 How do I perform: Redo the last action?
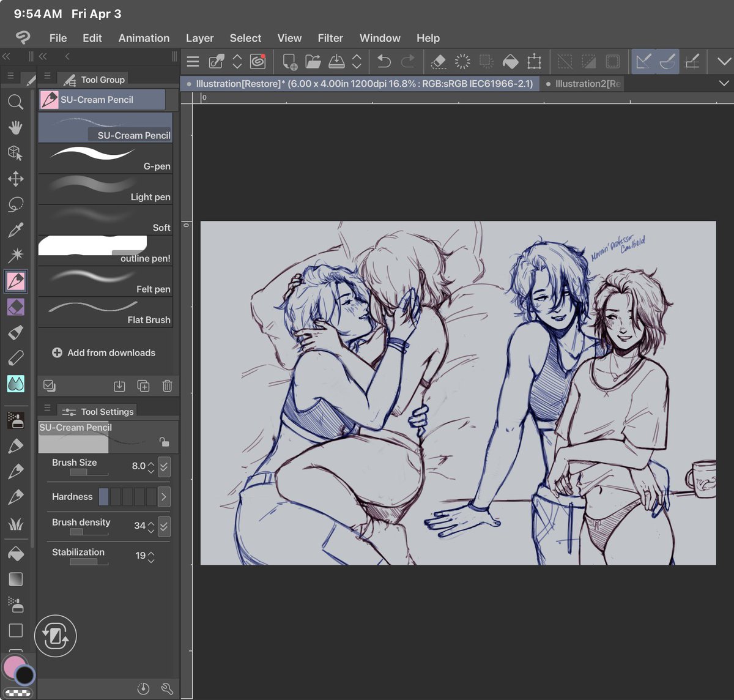tap(407, 61)
